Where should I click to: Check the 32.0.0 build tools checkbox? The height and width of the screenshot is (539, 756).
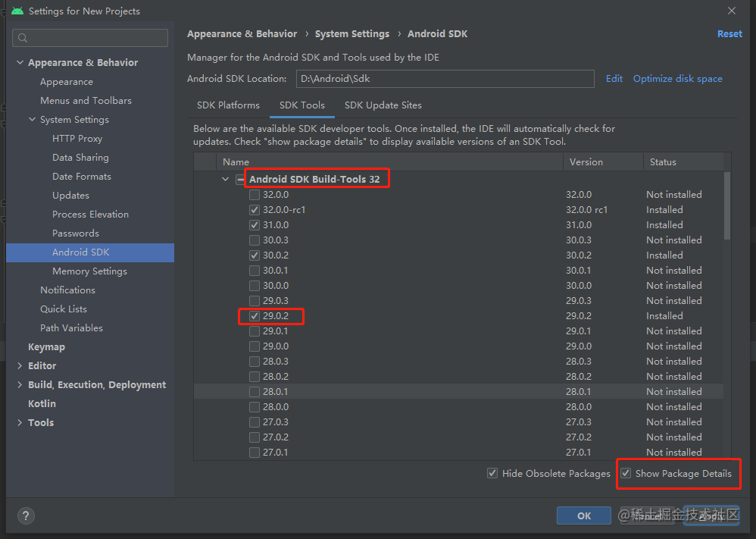255,195
